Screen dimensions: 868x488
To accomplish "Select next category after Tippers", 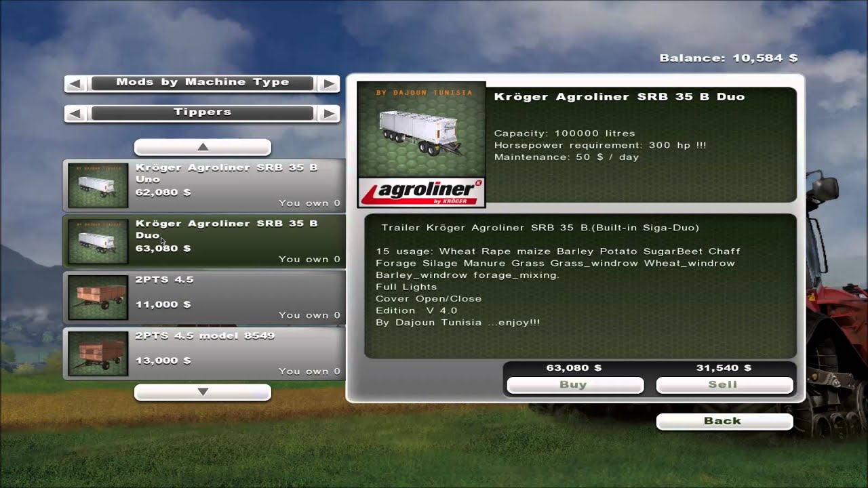I will click(x=328, y=113).
